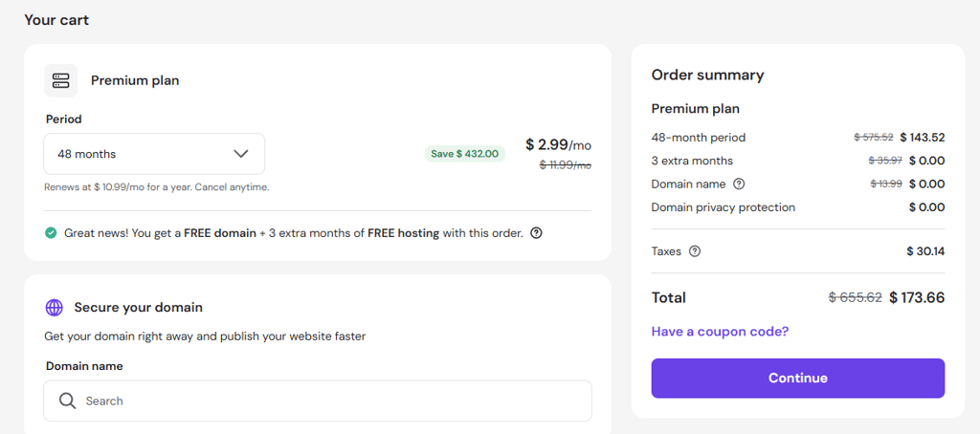Viewport: 980px width, 434px height.
Task: Open the 48 months period dropdown
Action: click(154, 154)
